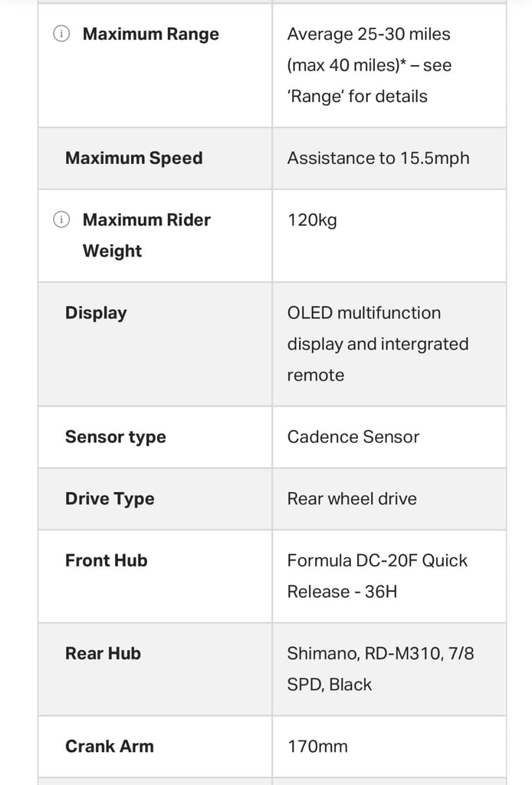Click the OLED multifunction display text
532x785 pixels.
378,344
